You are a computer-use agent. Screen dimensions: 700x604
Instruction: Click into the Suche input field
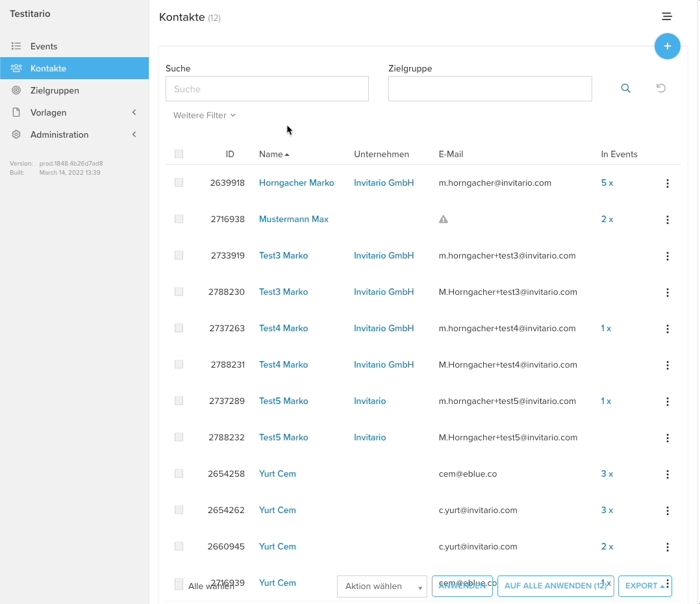(267, 89)
